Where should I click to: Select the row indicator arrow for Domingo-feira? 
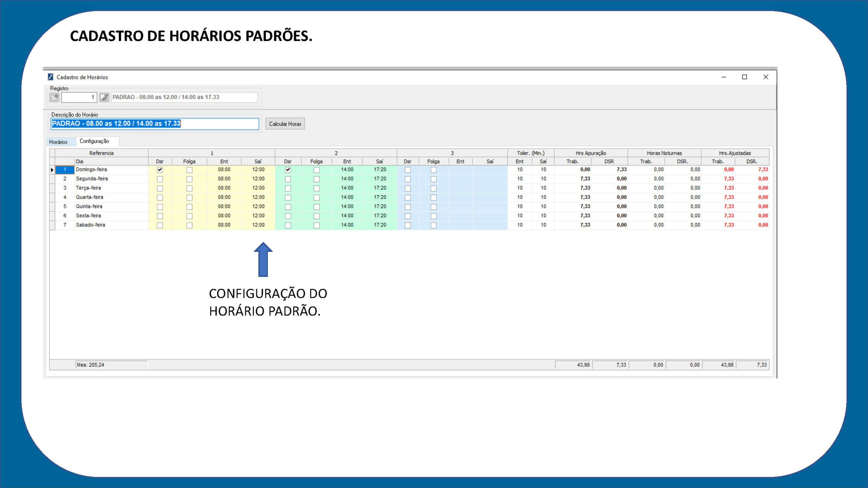52,170
